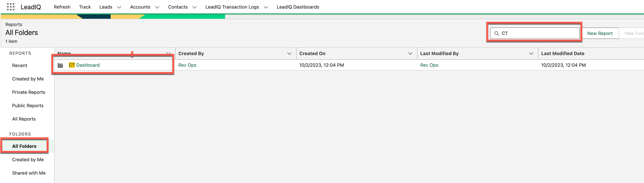
Task: Expand the Leads navigation dropdown
Action: (x=119, y=7)
